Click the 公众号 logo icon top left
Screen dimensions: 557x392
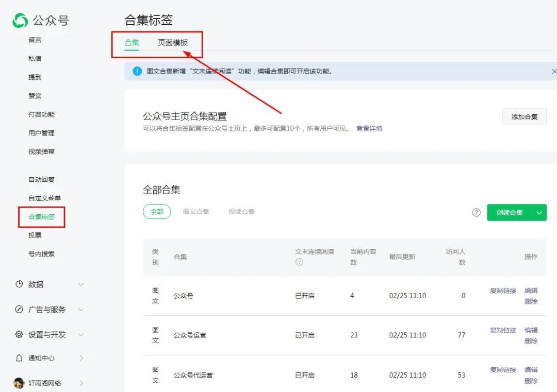(x=20, y=20)
